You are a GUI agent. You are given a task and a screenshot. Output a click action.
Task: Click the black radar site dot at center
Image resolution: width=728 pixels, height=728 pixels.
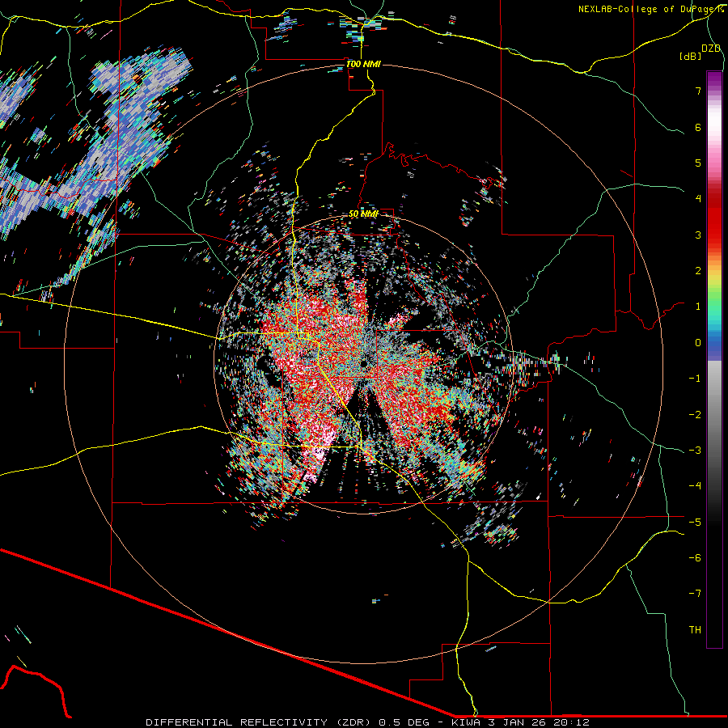(x=365, y=363)
